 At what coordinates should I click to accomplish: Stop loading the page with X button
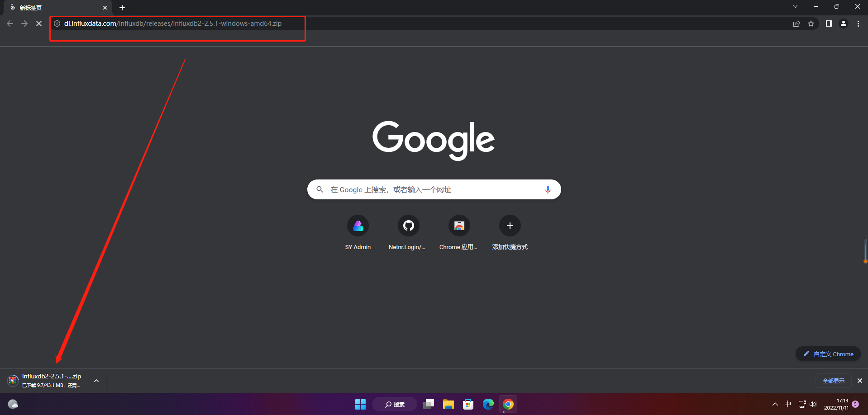click(39, 24)
